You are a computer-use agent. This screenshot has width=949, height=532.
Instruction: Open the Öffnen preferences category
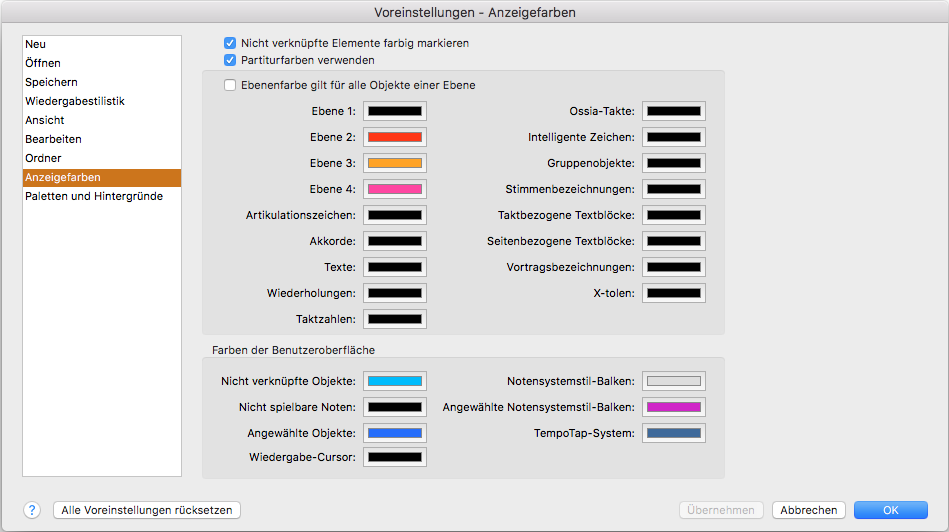click(x=102, y=63)
